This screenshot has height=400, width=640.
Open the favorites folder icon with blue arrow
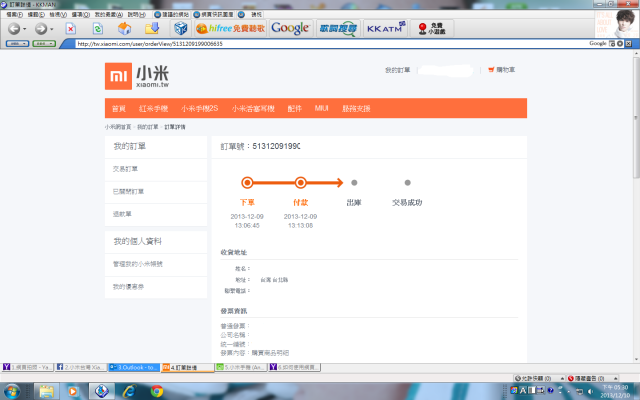(152, 28)
